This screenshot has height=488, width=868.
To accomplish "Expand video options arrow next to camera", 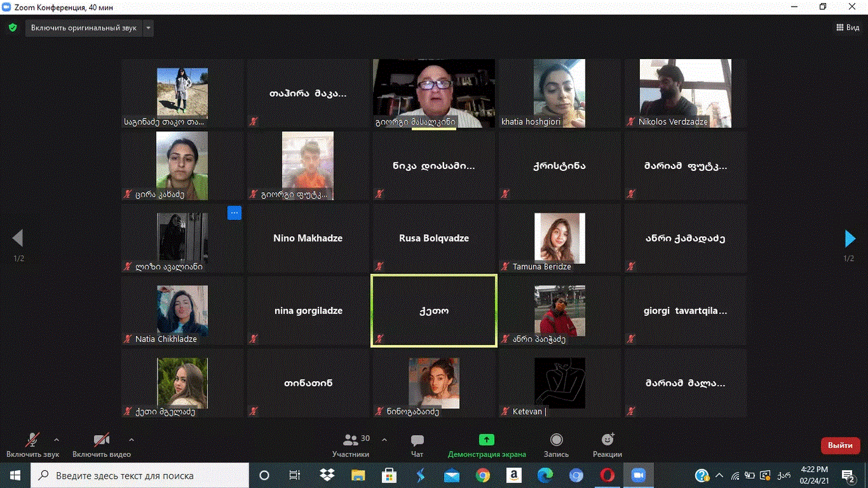I will [131, 439].
